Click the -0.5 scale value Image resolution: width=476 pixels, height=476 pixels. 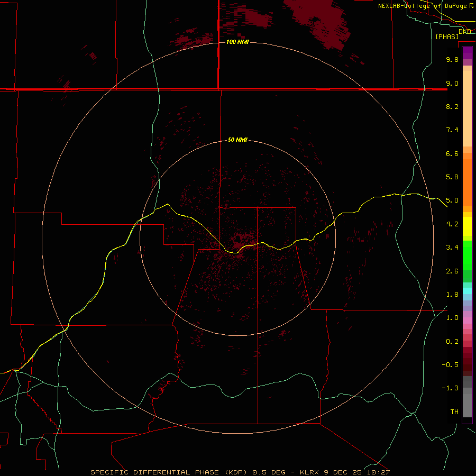click(450, 364)
